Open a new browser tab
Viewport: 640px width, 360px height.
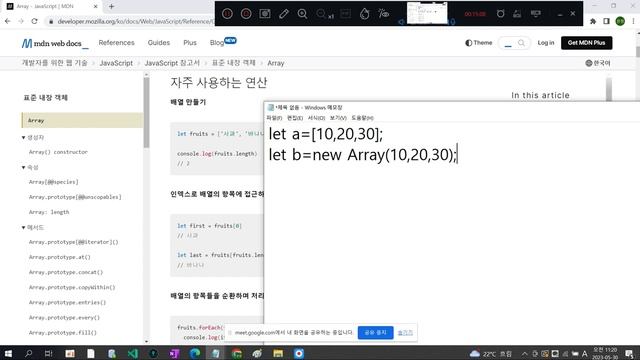point(111,6)
